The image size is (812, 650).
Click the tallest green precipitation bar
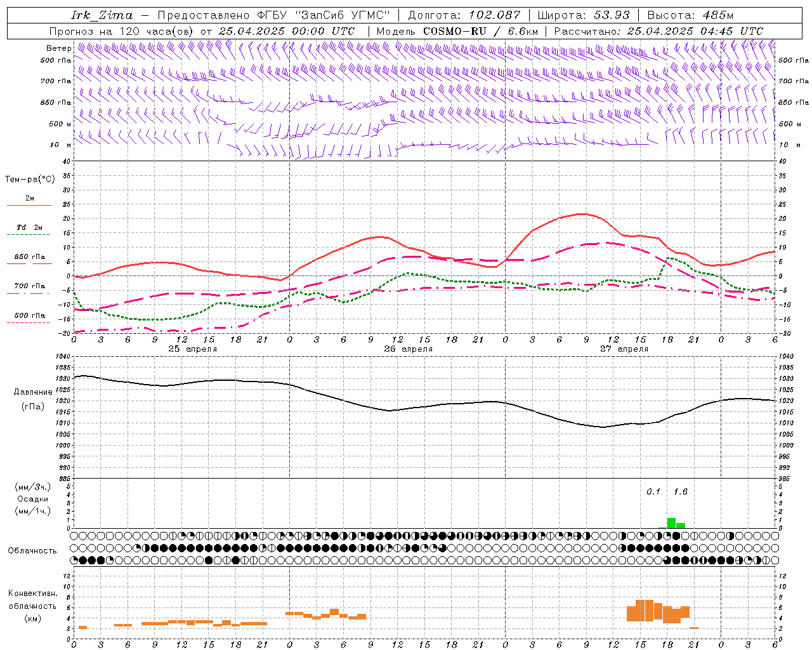671,523
